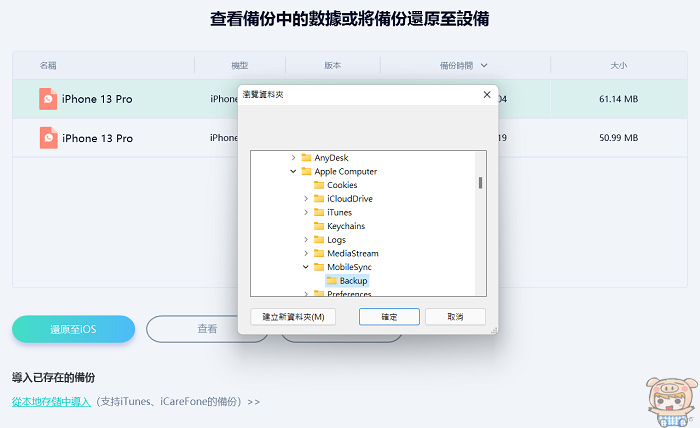Click the Apple Computer folder icon
The height and width of the screenshot is (428, 700).
tap(306, 171)
